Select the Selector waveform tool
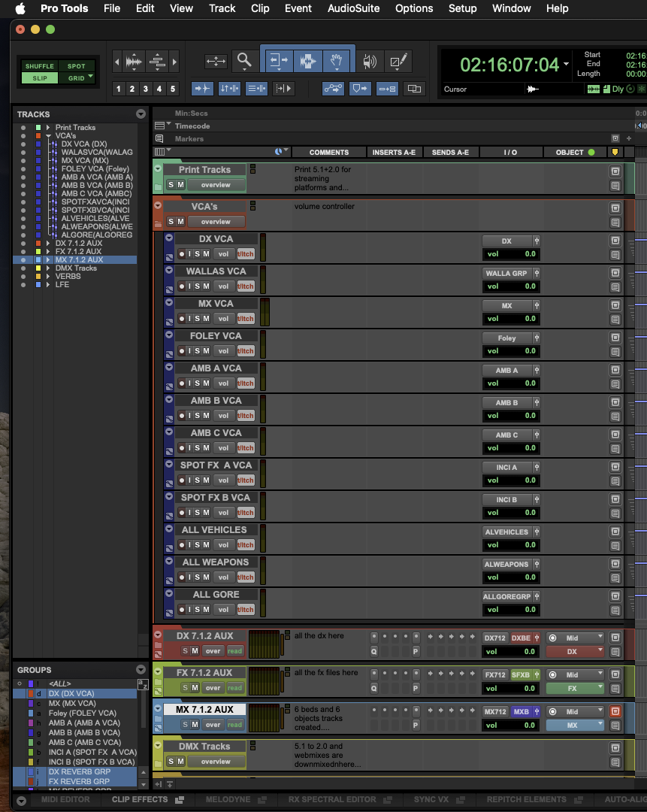This screenshot has width=647, height=812. click(x=308, y=61)
